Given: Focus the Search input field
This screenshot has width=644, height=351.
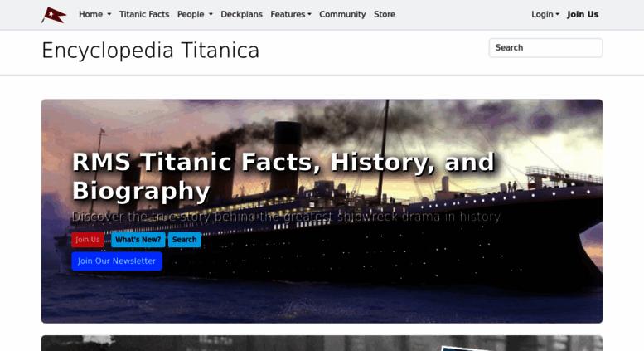Looking at the screenshot, I should 546,47.
